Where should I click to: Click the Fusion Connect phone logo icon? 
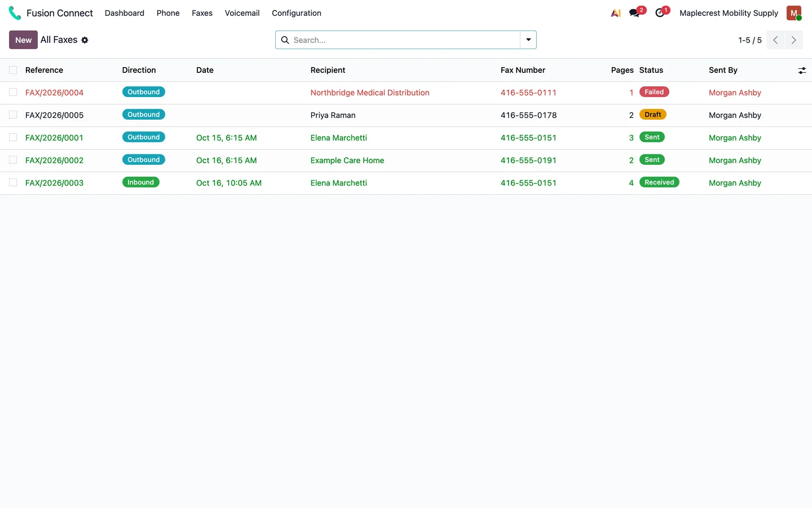point(15,13)
